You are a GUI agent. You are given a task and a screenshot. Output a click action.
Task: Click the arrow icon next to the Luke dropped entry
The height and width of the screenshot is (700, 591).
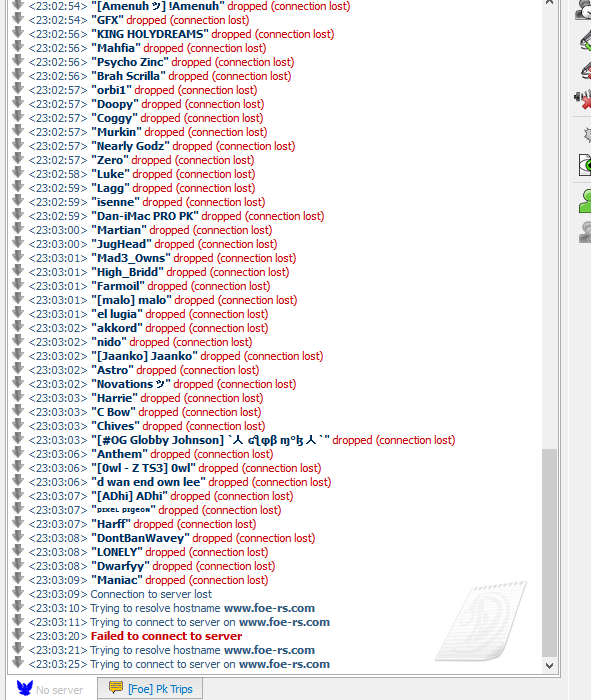pyautogui.click(x=18, y=172)
